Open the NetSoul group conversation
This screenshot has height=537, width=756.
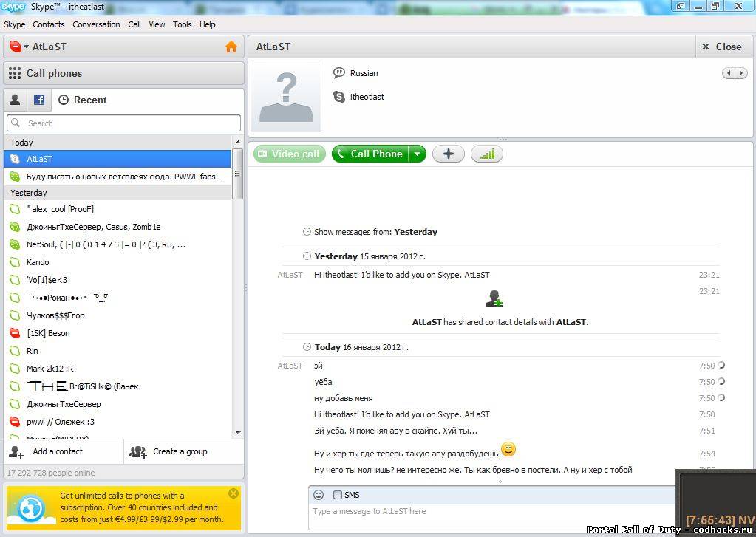[x=118, y=244]
